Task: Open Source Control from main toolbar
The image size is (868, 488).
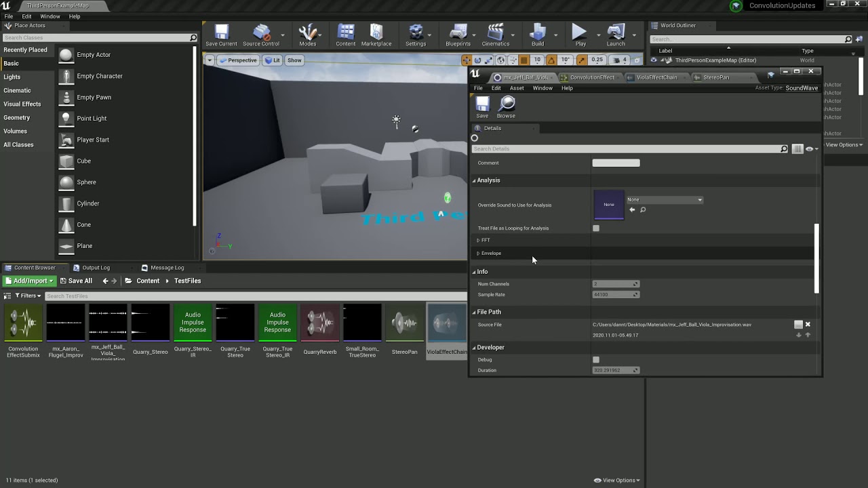Action: [x=261, y=35]
